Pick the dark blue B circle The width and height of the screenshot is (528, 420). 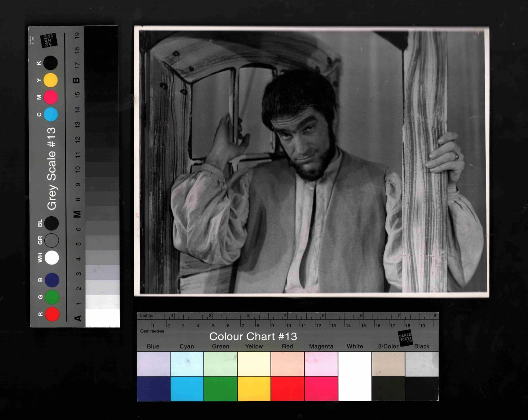tap(52, 280)
